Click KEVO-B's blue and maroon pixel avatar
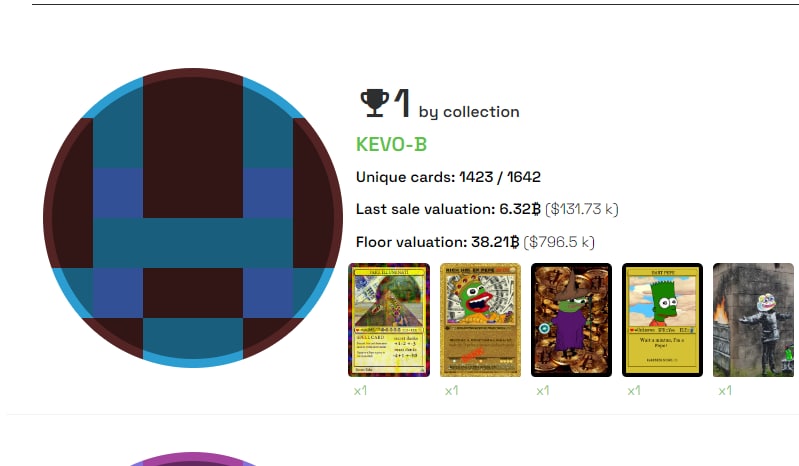The image size is (799, 466). 193,218
